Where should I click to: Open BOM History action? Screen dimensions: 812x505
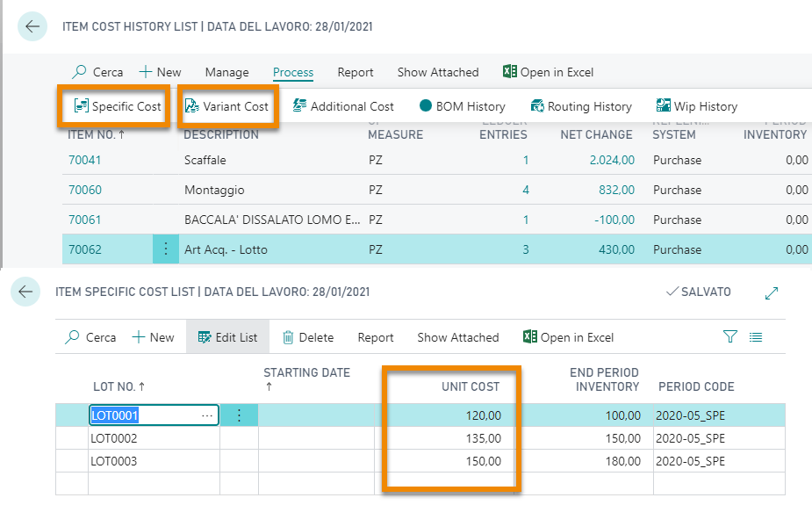pos(463,106)
